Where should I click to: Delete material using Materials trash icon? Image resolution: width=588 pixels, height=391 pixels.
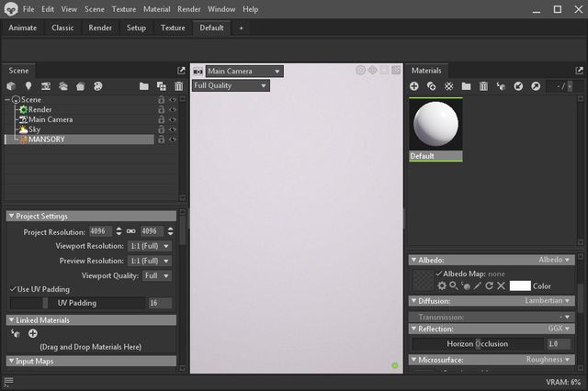pos(483,86)
